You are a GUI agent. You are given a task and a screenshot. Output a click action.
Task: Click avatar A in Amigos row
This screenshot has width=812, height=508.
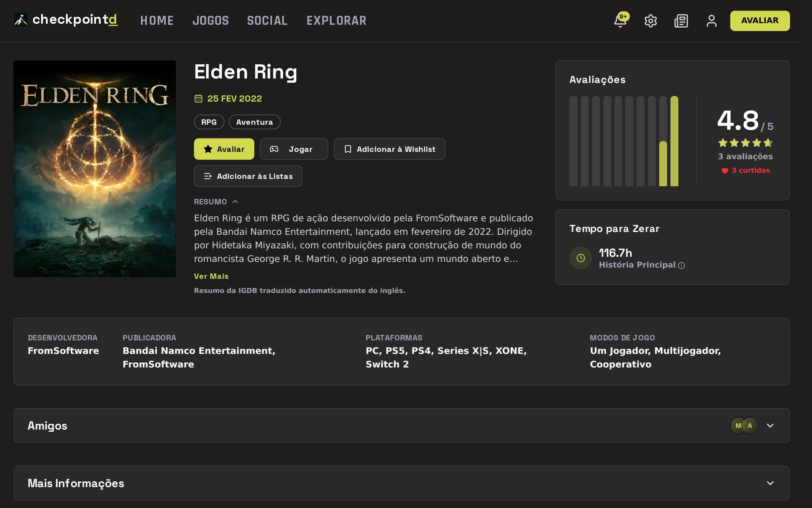coord(750,426)
